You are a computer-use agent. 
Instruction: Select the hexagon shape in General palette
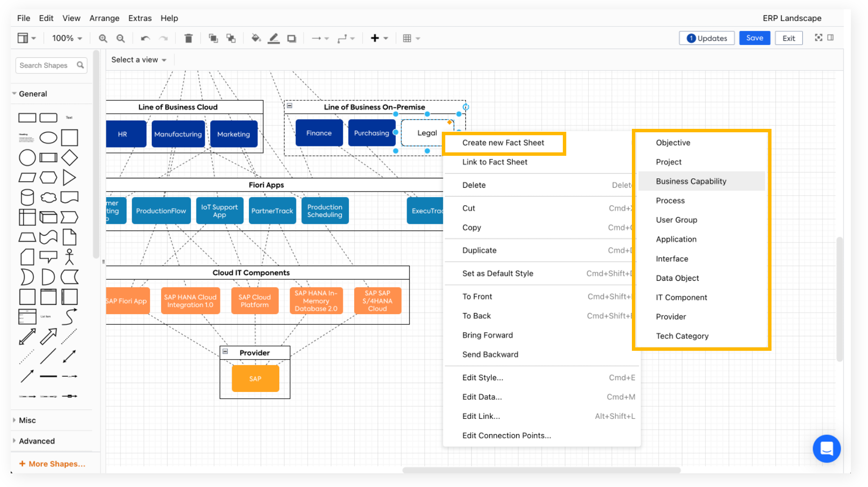coord(48,177)
